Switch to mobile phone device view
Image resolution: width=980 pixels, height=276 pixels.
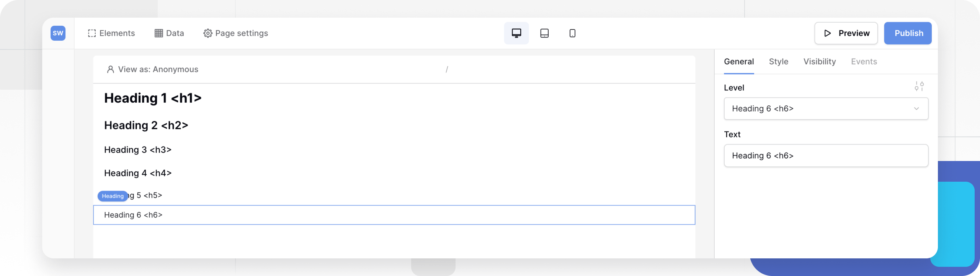pyautogui.click(x=572, y=33)
